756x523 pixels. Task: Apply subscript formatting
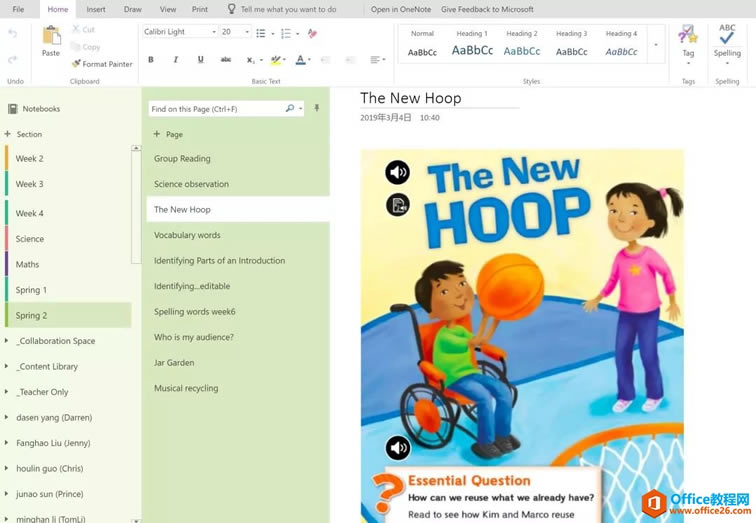[251, 60]
